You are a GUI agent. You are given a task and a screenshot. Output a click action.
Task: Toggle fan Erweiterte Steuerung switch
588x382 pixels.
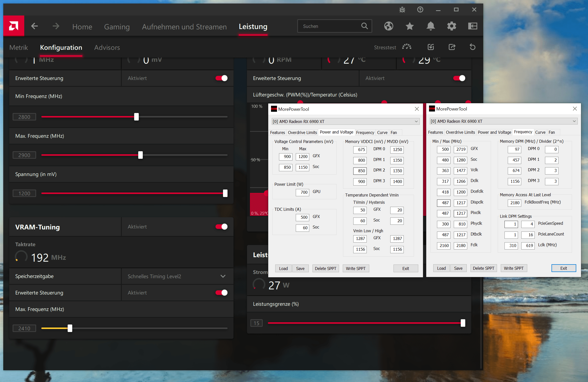[x=459, y=78]
